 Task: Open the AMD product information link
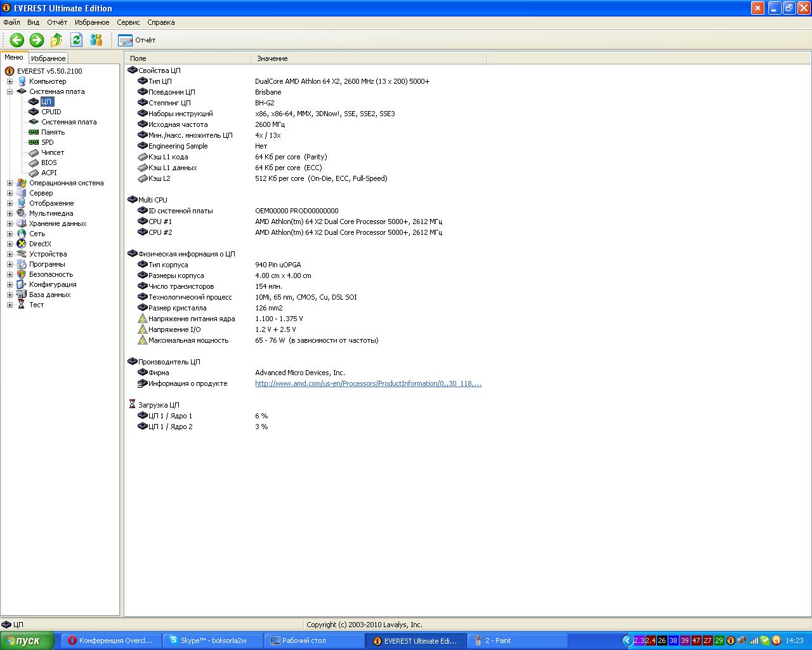point(368,383)
